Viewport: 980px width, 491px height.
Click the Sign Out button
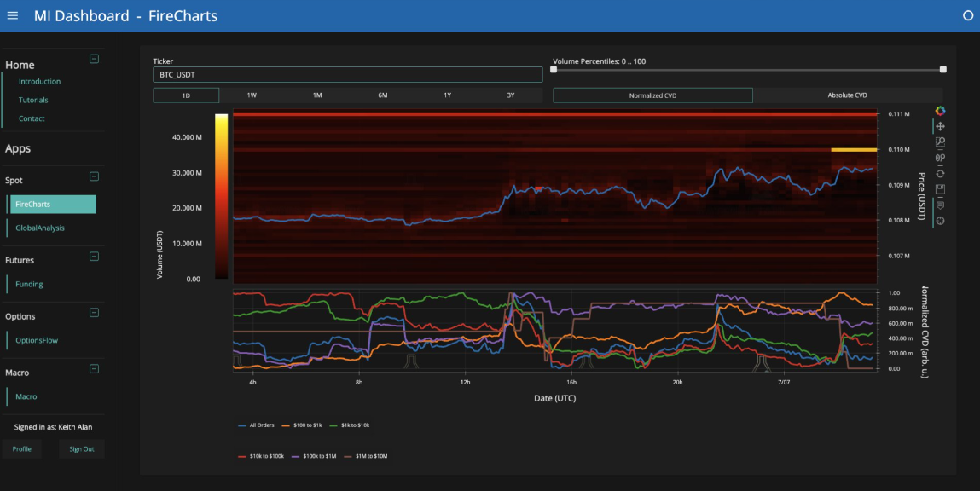click(x=82, y=449)
